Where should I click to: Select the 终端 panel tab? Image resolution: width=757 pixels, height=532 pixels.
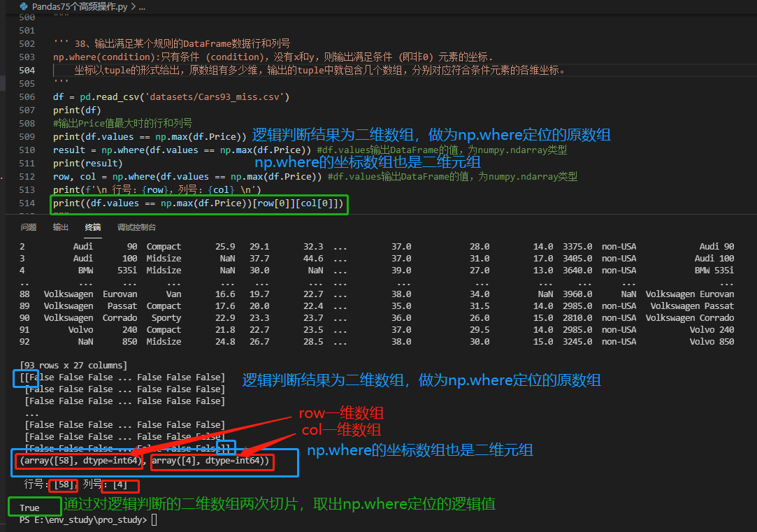[93, 227]
